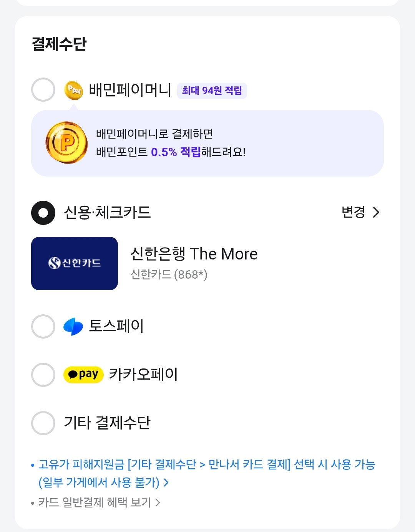
Task: Tap the 최대 94원 적립 badge
Action: point(212,91)
